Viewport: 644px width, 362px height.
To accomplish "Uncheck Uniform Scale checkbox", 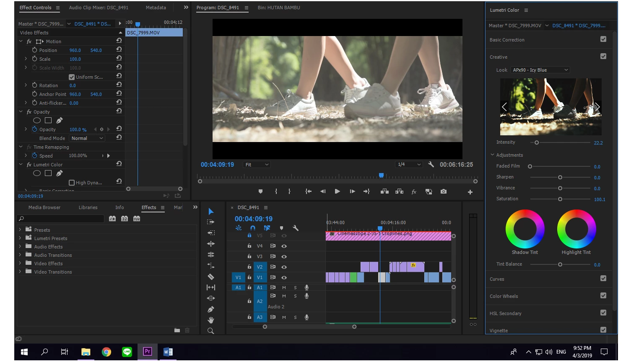I will [72, 77].
